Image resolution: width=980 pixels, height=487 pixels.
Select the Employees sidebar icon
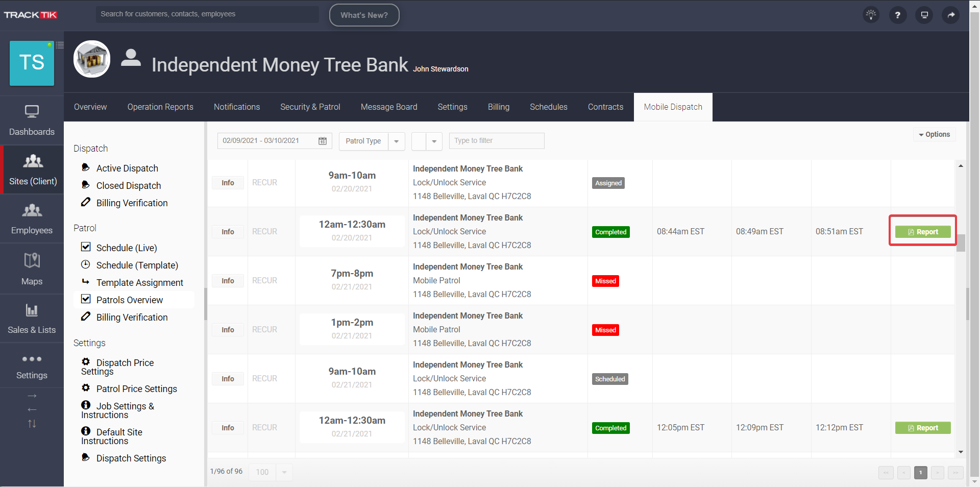point(32,218)
